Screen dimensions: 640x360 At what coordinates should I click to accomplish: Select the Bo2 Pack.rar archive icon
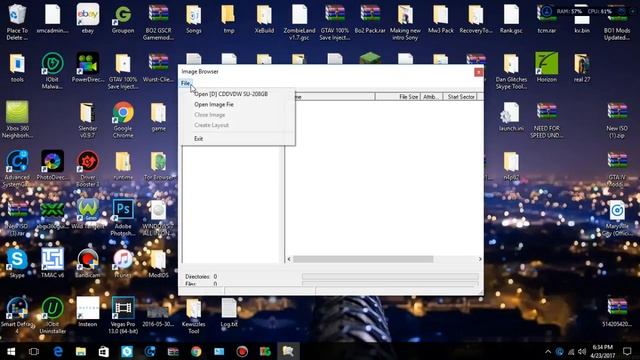click(x=370, y=18)
